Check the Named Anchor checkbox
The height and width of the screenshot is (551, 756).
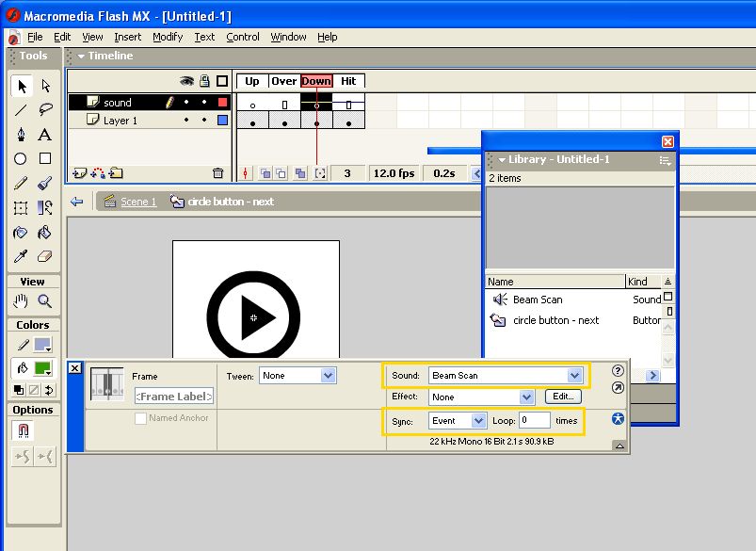coord(141,418)
